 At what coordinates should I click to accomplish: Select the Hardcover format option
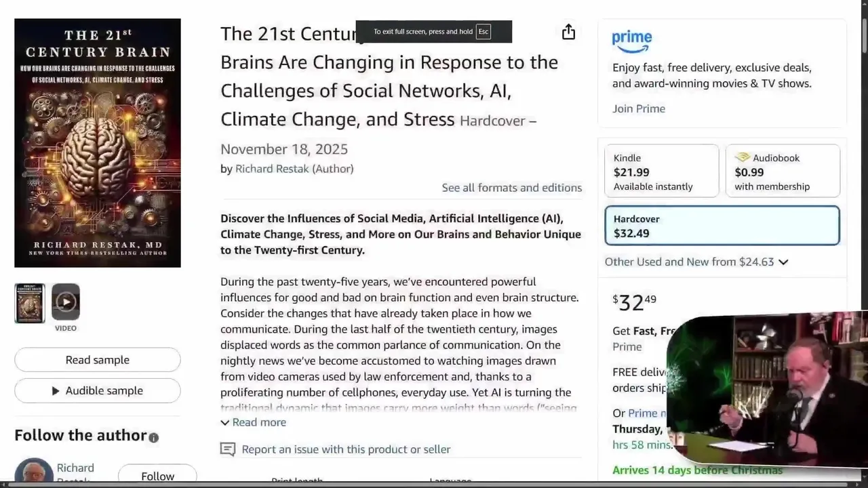pos(722,226)
